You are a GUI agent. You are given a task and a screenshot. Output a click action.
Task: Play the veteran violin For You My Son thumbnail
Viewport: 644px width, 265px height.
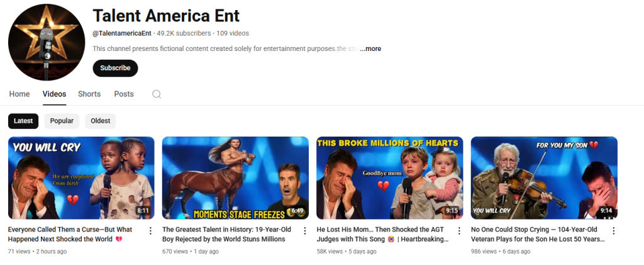[x=544, y=178]
